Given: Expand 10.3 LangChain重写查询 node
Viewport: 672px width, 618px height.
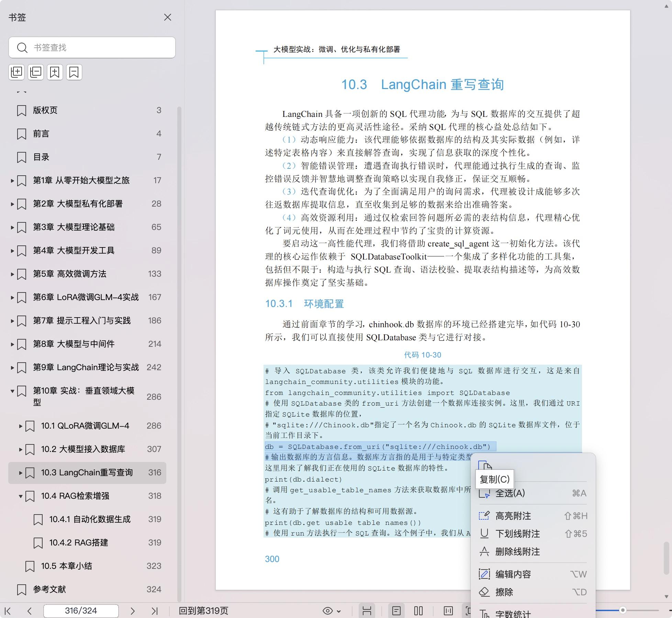Looking at the screenshot, I should [x=21, y=473].
